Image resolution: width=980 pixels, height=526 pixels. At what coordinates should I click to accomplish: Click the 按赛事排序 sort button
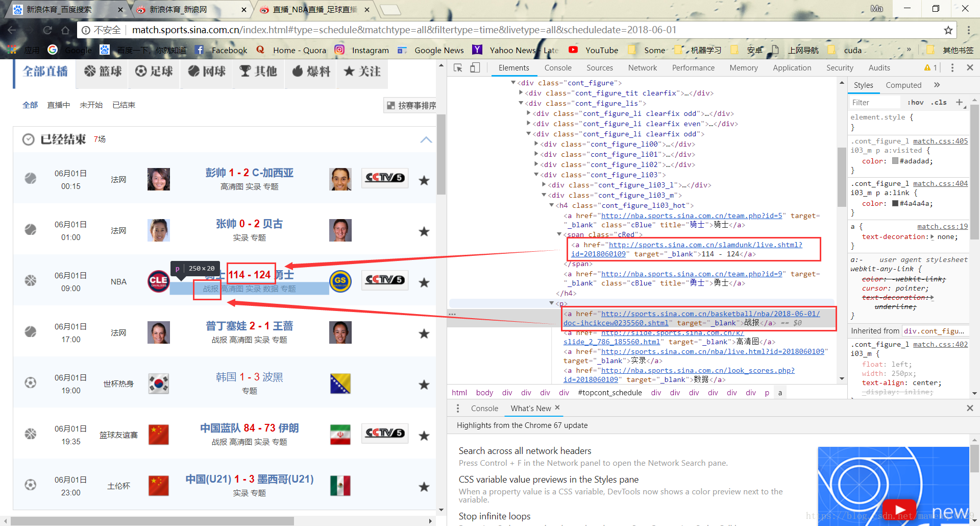click(x=410, y=106)
